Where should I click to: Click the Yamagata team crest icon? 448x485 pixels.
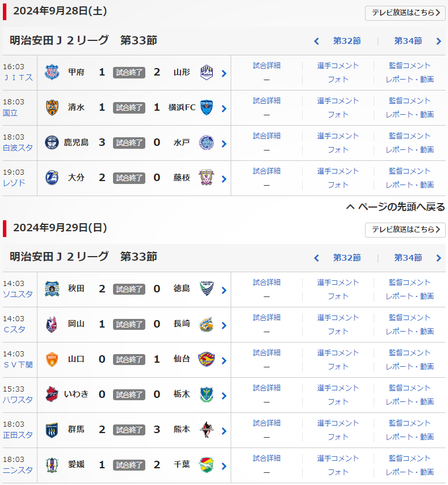pos(206,73)
